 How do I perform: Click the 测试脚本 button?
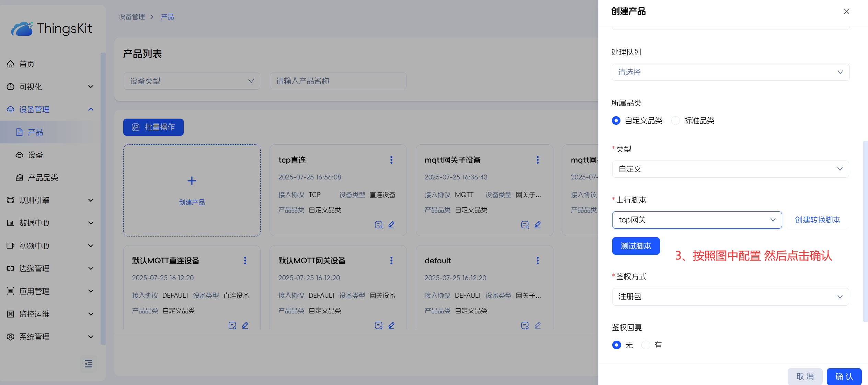(636, 246)
